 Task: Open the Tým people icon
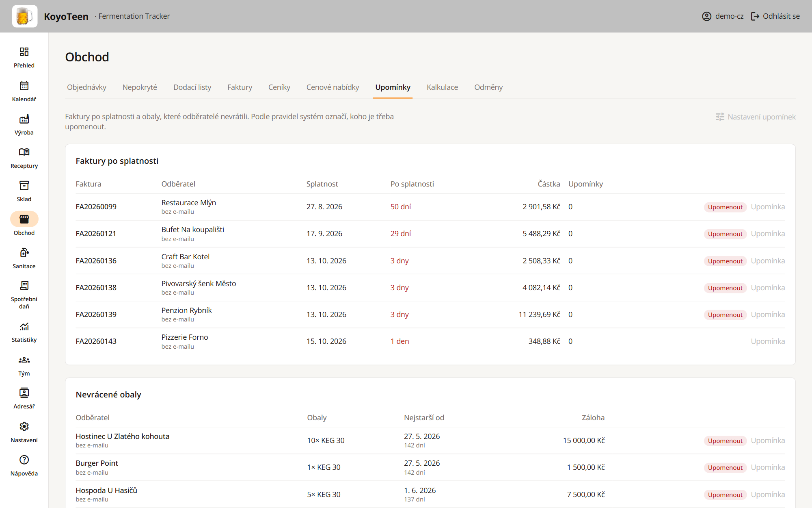24,360
